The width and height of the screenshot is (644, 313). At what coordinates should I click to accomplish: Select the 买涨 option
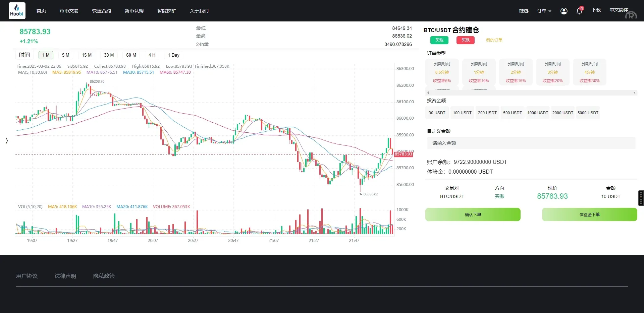439,40
